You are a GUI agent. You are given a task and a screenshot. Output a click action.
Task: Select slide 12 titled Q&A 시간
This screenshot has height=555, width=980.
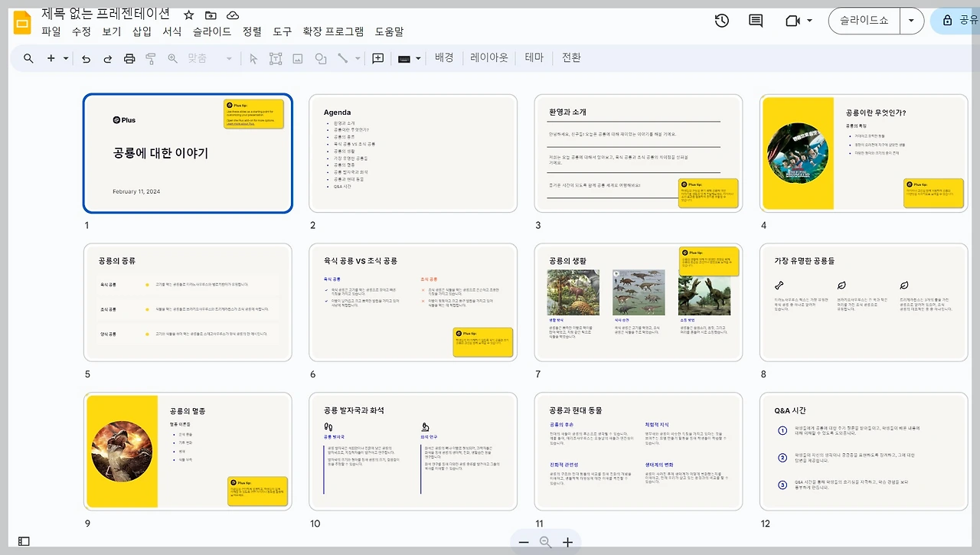864,452
